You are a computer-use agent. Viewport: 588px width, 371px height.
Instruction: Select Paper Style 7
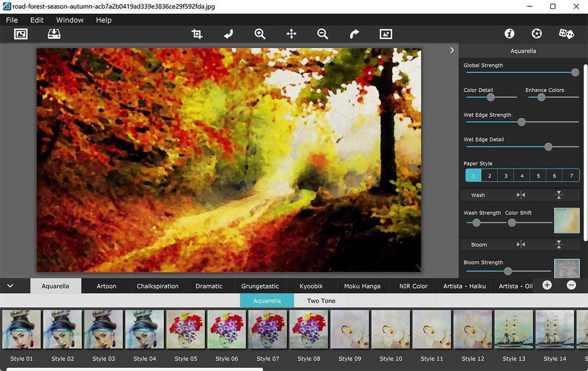pos(570,175)
